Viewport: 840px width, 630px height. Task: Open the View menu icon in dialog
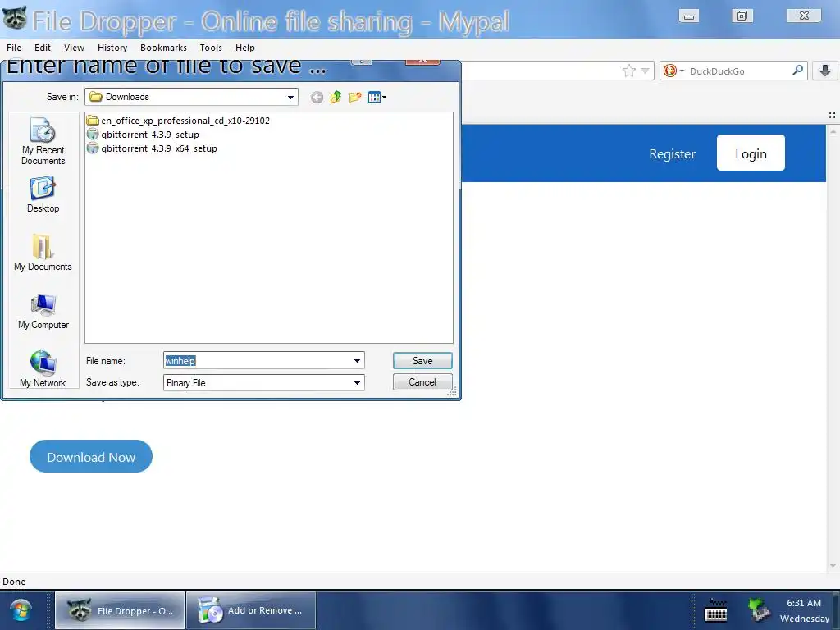point(377,97)
